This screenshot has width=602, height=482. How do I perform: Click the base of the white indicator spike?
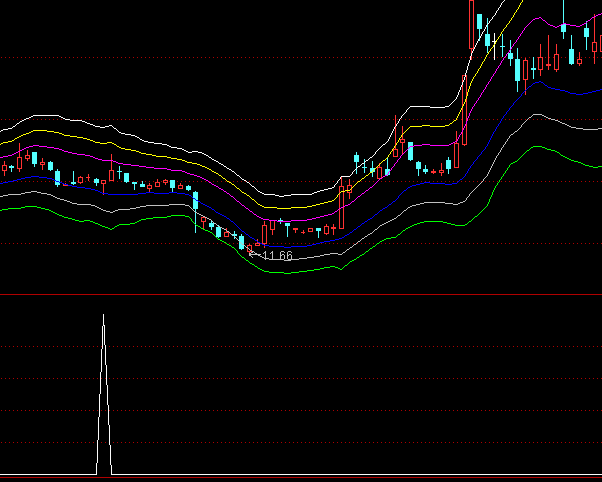(x=103, y=472)
